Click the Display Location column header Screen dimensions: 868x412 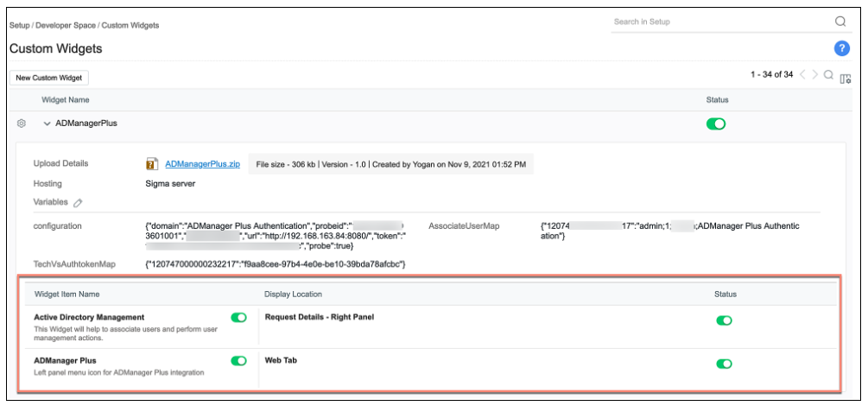(x=293, y=294)
